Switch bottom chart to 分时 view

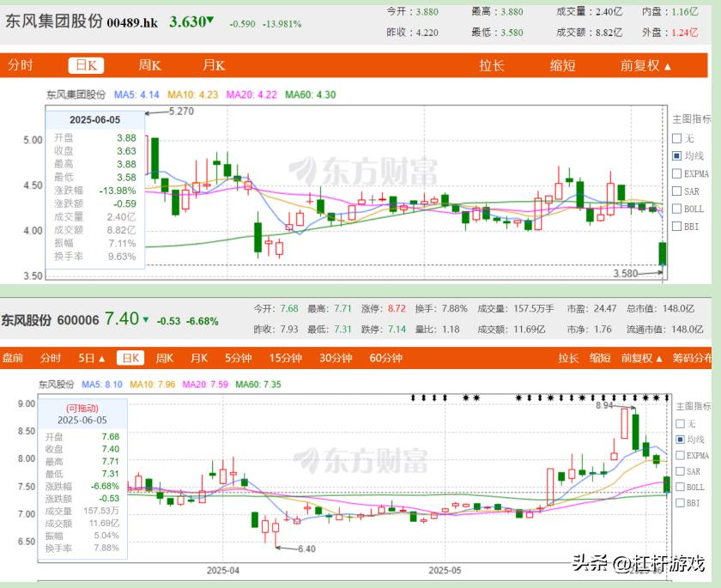tap(51, 358)
